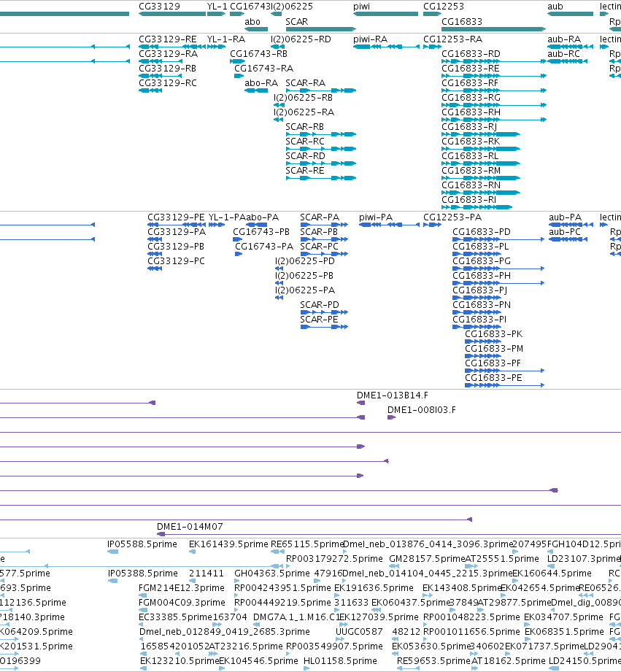Select transcript SCAR-RB
Image resolution: width=621 pixels, height=672 pixels.
[x=321, y=134]
